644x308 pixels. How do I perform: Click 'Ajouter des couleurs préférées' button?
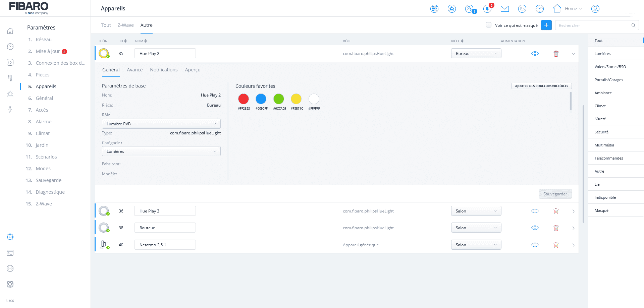point(541,86)
